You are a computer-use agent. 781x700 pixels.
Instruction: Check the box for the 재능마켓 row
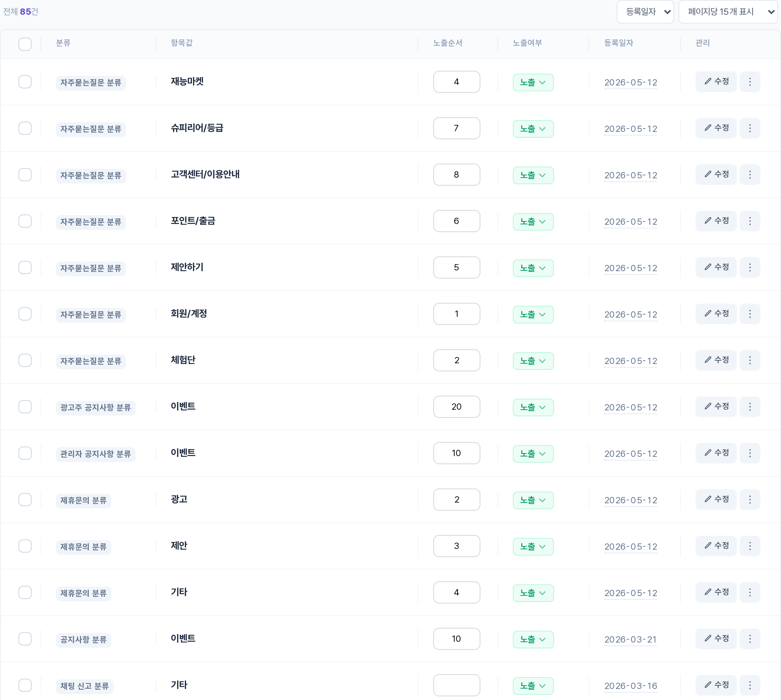coord(25,82)
